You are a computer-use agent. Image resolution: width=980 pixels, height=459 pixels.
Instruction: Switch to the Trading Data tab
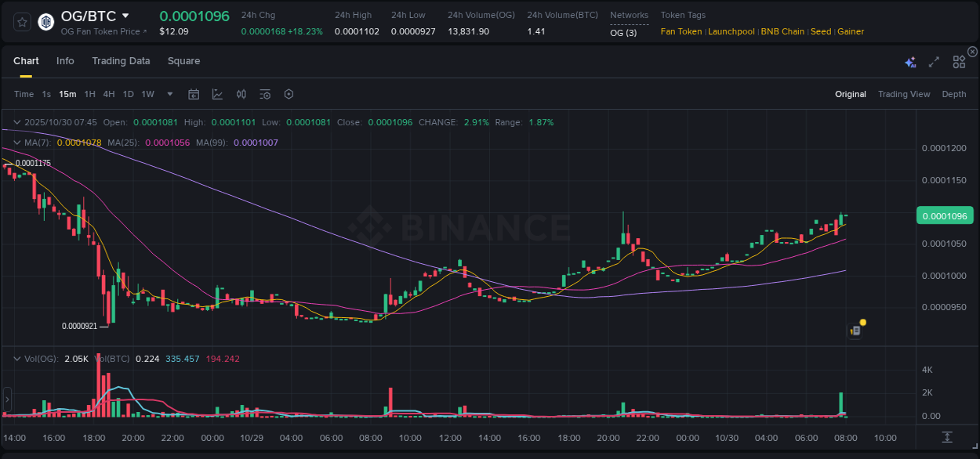pyautogui.click(x=121, y=60)
